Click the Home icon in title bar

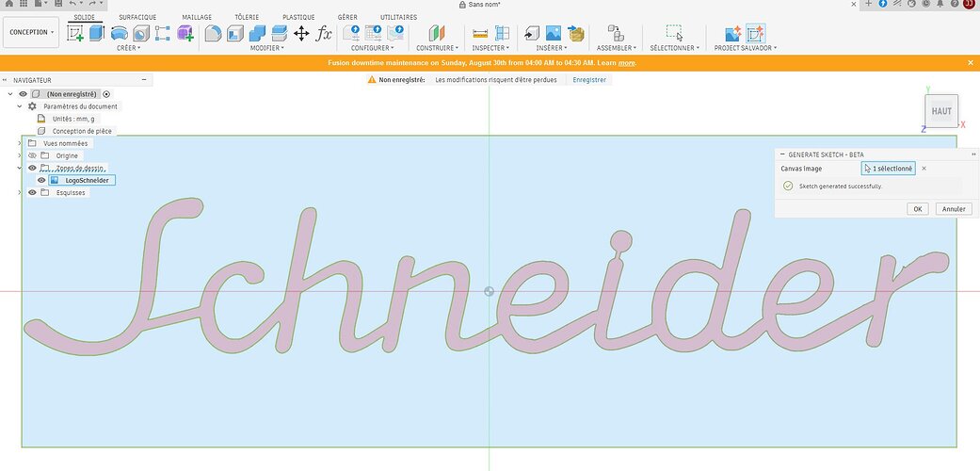coord(8,4)
